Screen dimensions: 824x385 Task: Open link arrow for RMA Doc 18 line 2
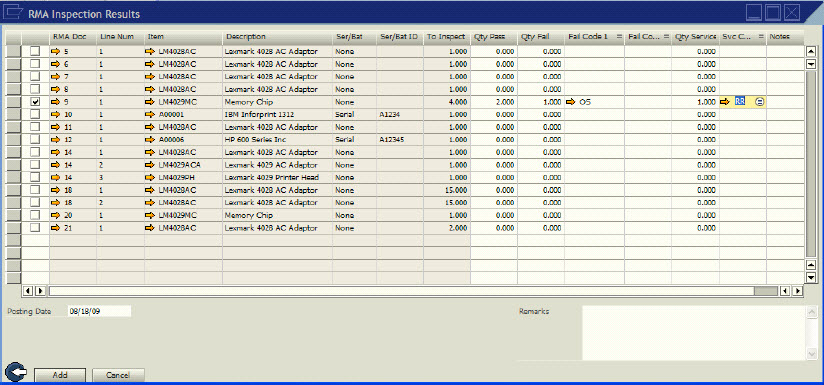point(56,203)
